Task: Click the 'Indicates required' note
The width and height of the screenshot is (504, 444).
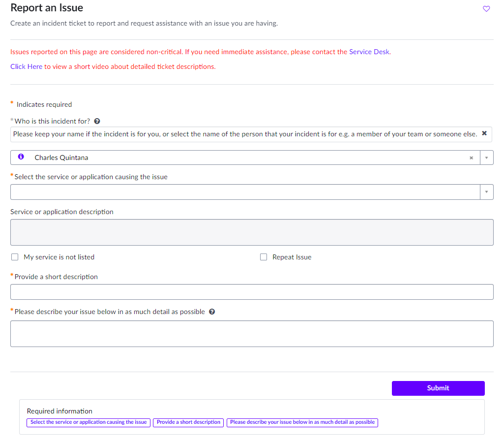Action: pyautogui.click(x=44, y=104)
